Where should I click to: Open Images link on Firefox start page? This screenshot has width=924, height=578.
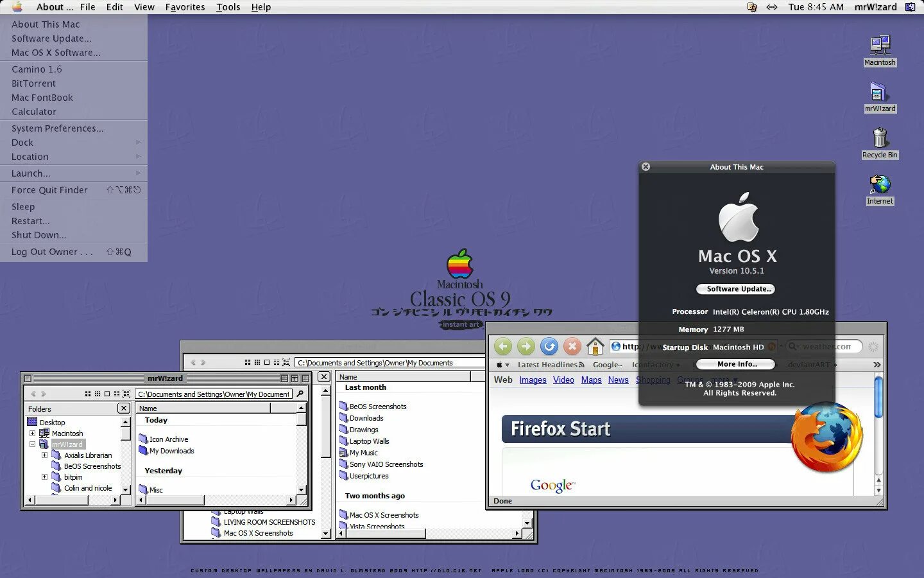coord(533,380)
